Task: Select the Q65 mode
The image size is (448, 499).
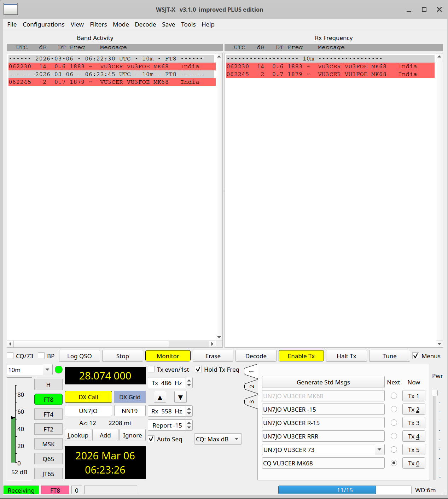Action: point(48,459)
